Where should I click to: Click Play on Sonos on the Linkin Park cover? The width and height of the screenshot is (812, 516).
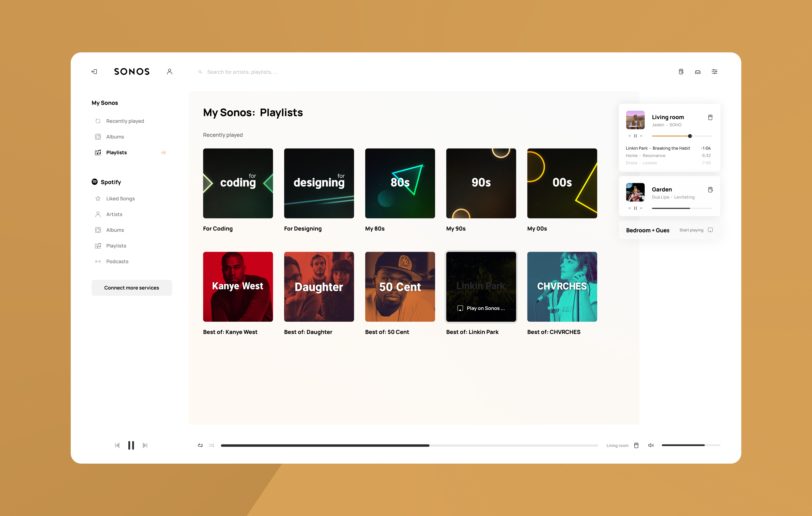pos(481,308)
